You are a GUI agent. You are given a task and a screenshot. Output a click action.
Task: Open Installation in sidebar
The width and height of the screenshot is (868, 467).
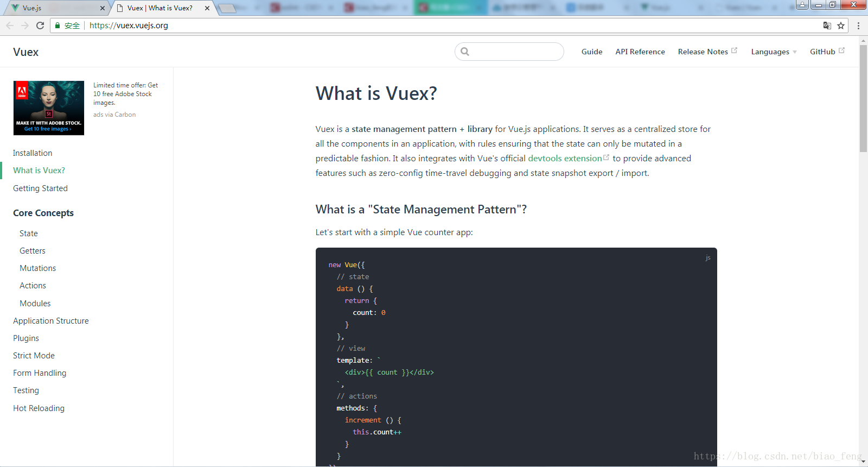pos(33,153)
